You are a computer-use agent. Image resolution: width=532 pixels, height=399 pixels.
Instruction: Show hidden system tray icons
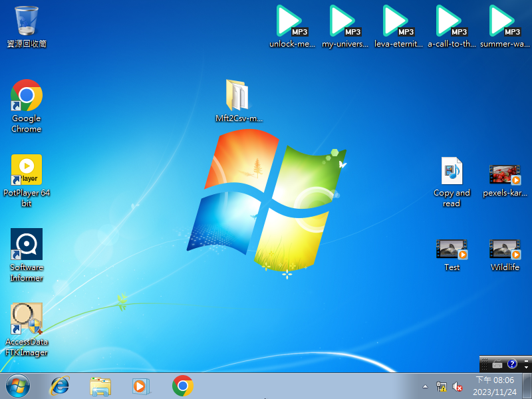[425, 386]
